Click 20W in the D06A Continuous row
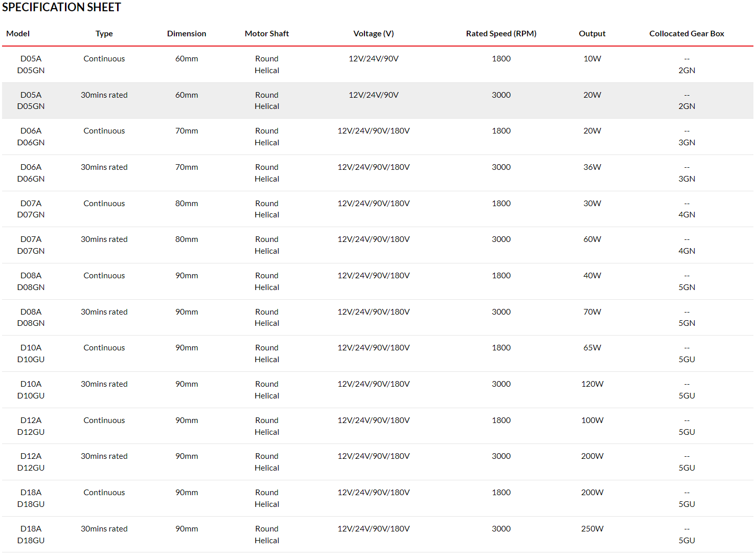Viewport: 756px width, 555px height. [x=592, y=130]
